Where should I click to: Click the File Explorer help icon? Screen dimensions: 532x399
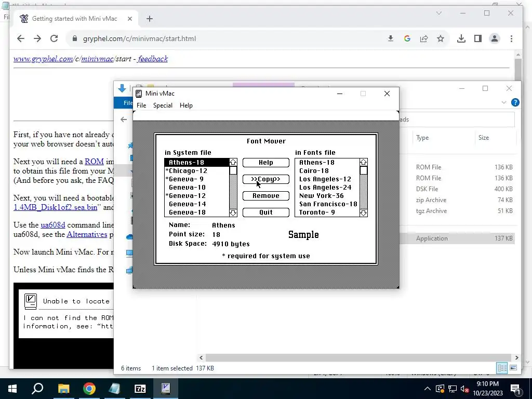point(515,102)
